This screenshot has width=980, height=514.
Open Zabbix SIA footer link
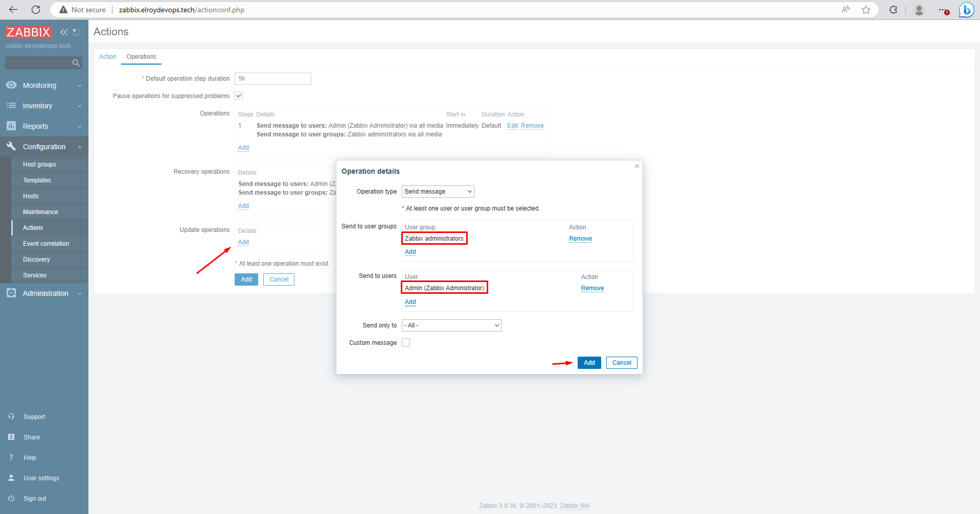[x=575, y=506]
